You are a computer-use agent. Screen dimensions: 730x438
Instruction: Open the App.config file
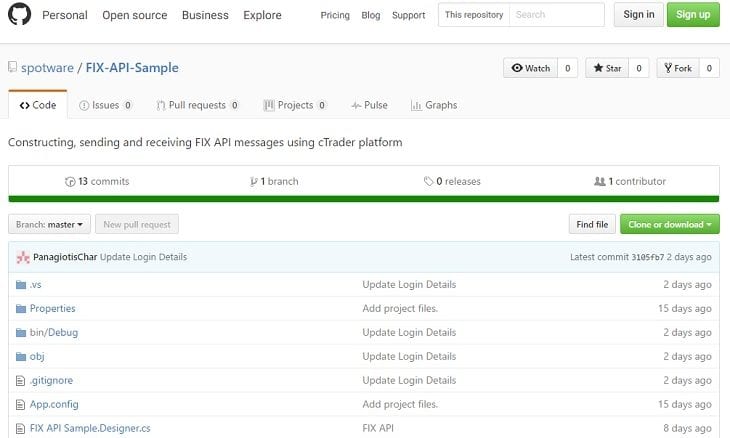[x=54, y=404]
